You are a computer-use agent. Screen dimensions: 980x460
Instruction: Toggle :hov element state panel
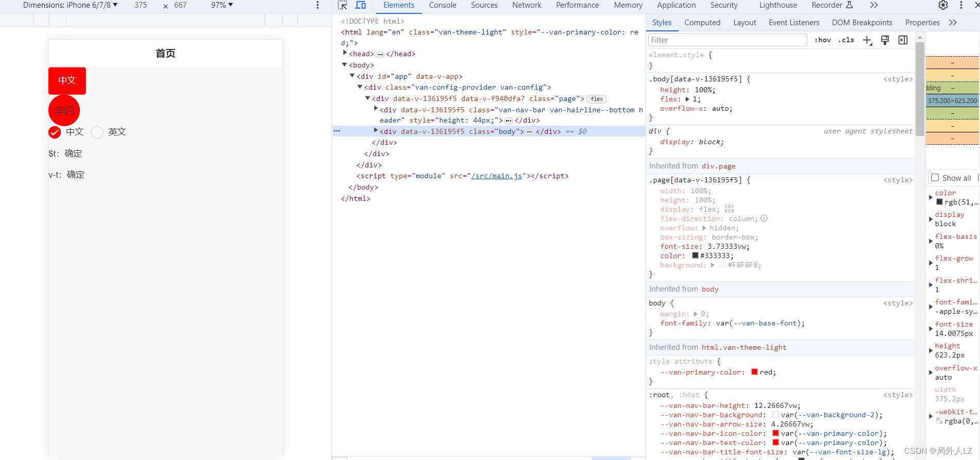click(823, 40)
